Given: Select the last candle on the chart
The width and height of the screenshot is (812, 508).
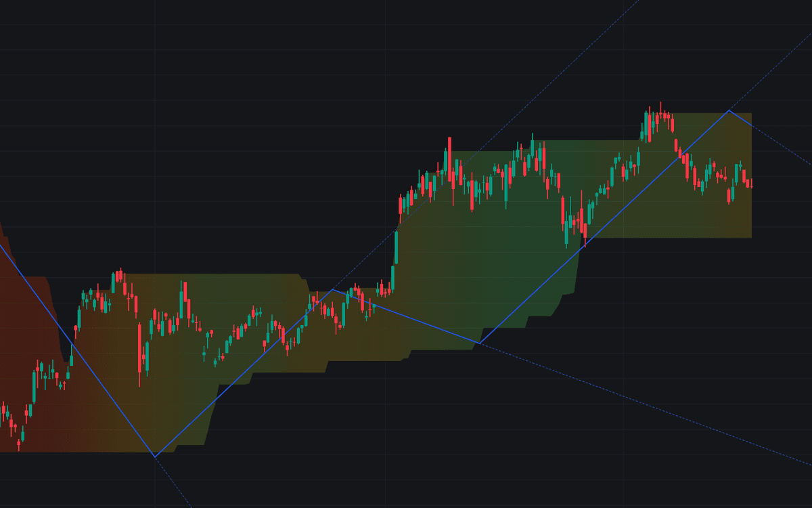Looking at the screenshot, I should [750, 183].
